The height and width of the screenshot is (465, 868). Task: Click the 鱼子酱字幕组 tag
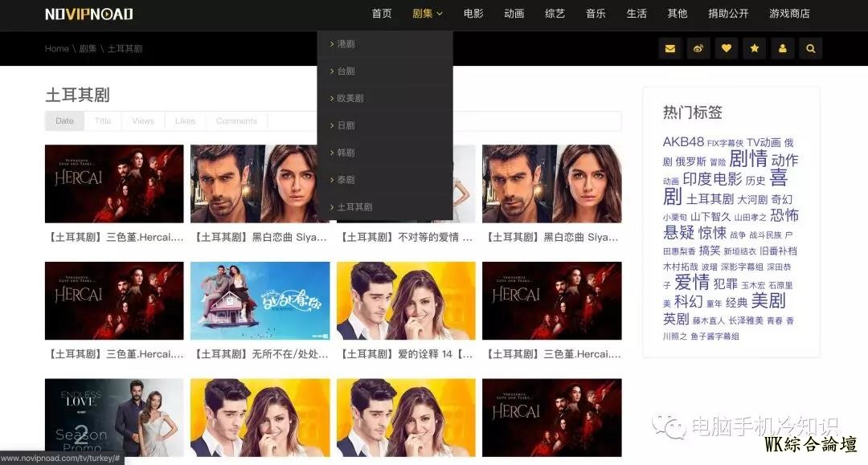click(x=714, y=337)
